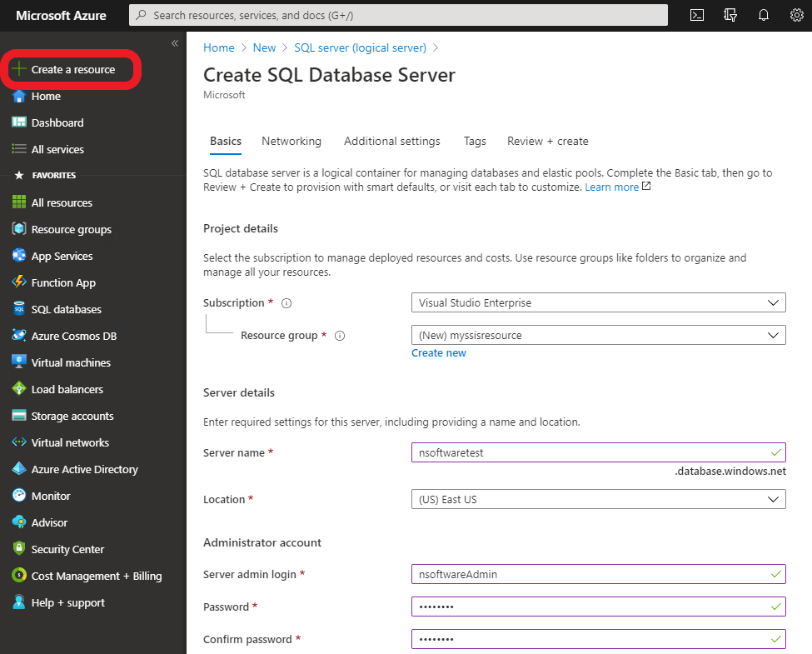
Task: Click the Function App lightning icon
Action: click(x=18, y=282)
